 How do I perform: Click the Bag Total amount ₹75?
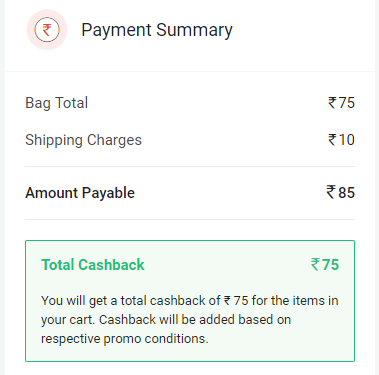tap(341, 103)
